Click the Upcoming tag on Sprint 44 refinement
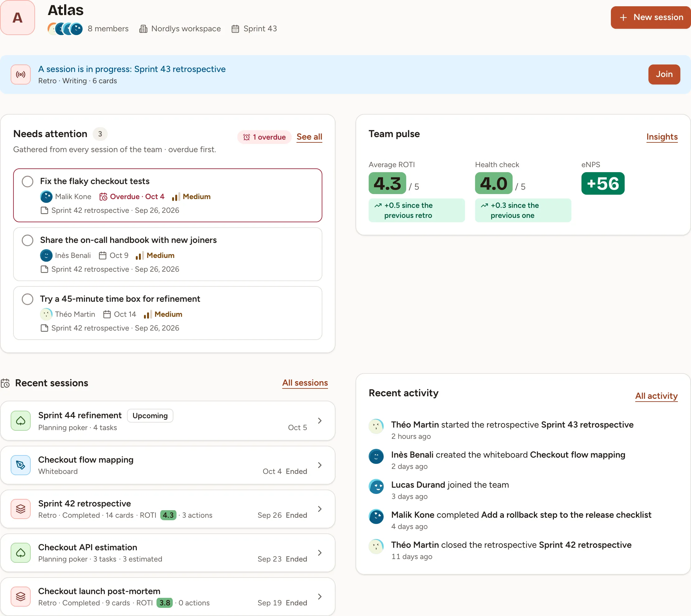The height and width of the screenshot is (616, 691). (150, 416)
